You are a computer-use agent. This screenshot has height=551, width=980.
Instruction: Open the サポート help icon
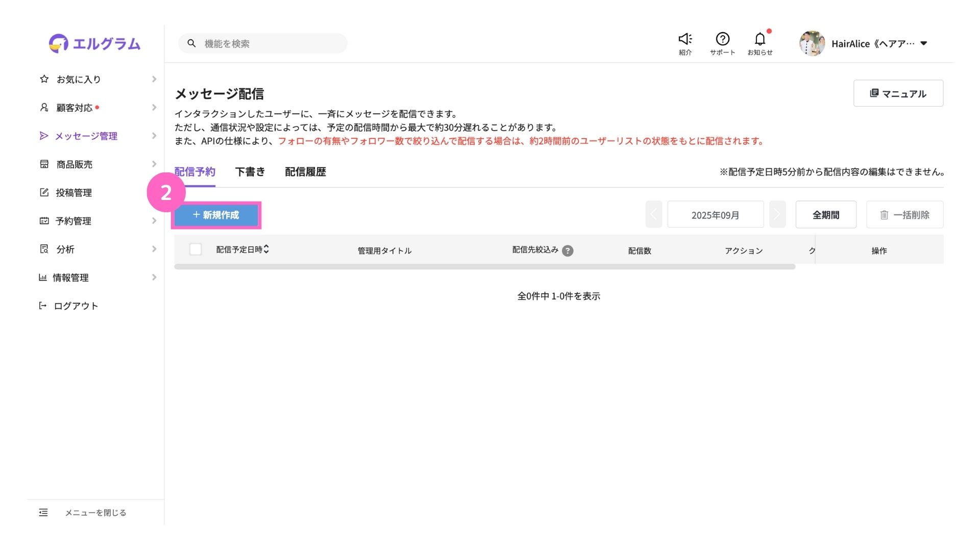[722, 39]
